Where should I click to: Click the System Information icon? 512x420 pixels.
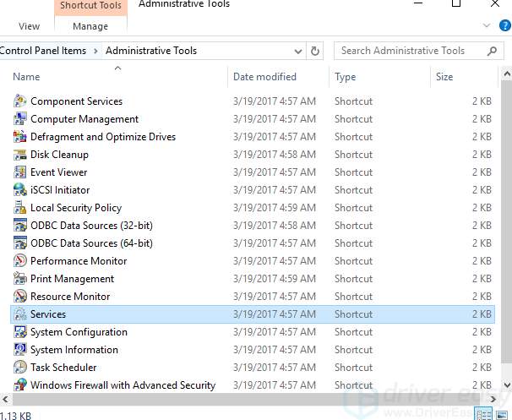20,350
